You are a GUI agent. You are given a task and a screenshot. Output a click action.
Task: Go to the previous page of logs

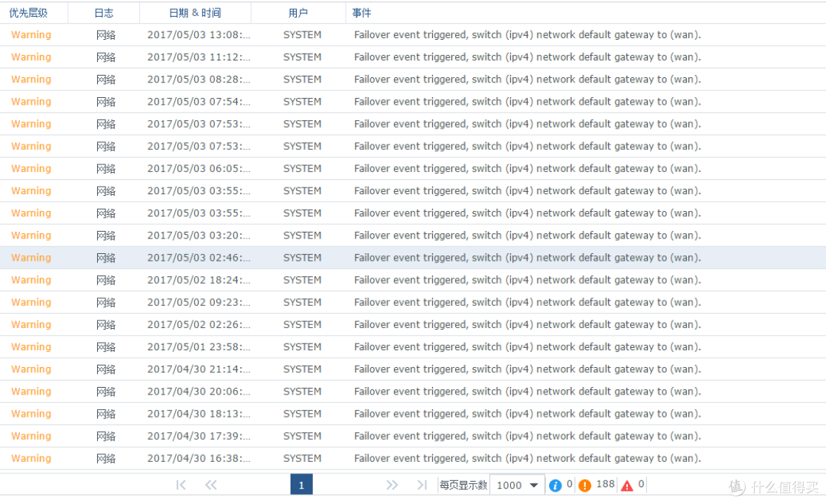pos(211,485)
